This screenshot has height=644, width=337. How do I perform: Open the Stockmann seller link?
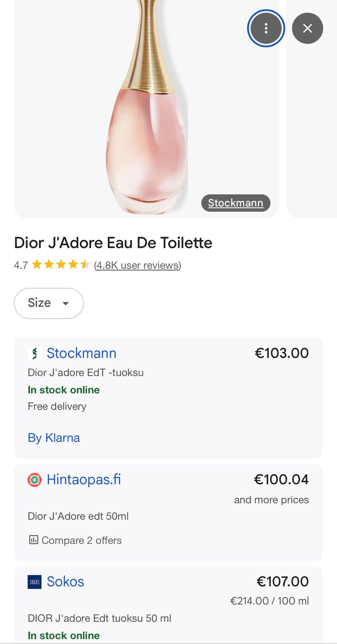81,353
